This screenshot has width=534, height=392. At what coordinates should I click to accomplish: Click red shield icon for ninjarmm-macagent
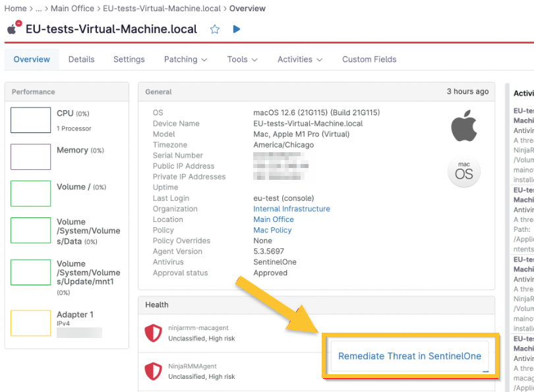154,333
